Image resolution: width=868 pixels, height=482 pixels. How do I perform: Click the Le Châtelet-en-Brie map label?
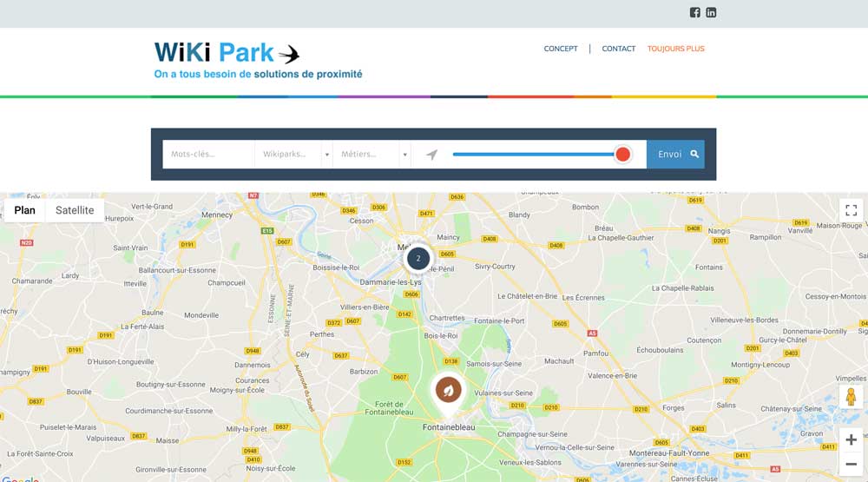(527, 296)
